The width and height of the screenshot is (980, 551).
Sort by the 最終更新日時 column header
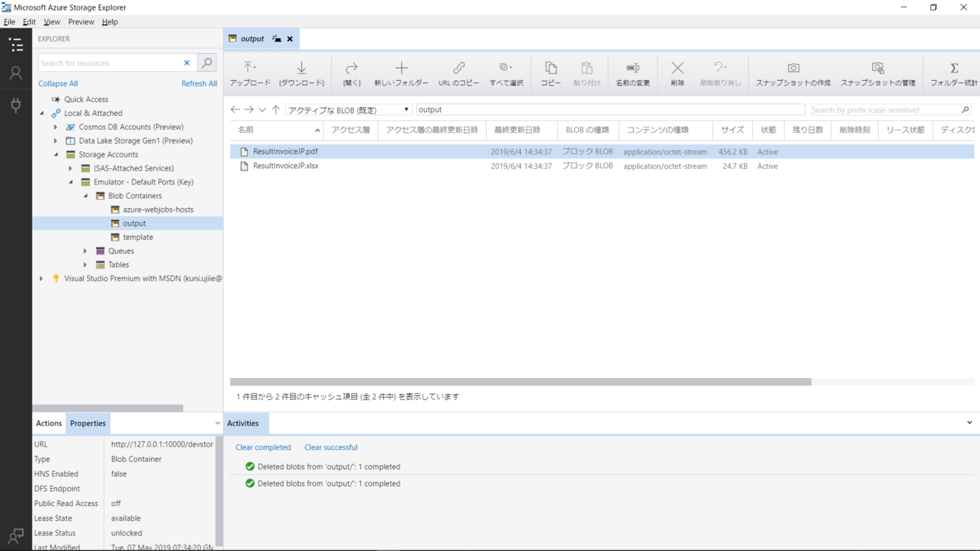pos(521,130)
